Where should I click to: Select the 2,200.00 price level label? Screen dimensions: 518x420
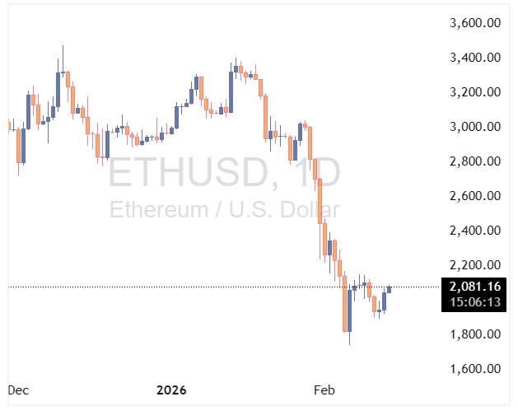[x=477, y=265]
